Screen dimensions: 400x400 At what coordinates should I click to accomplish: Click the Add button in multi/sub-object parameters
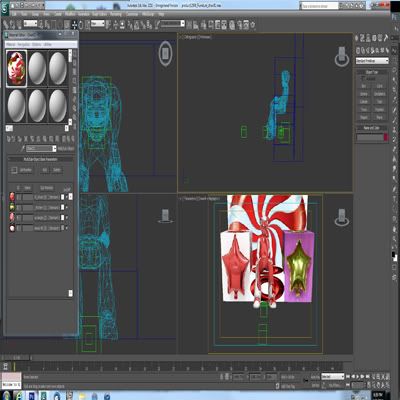[45, 170]
